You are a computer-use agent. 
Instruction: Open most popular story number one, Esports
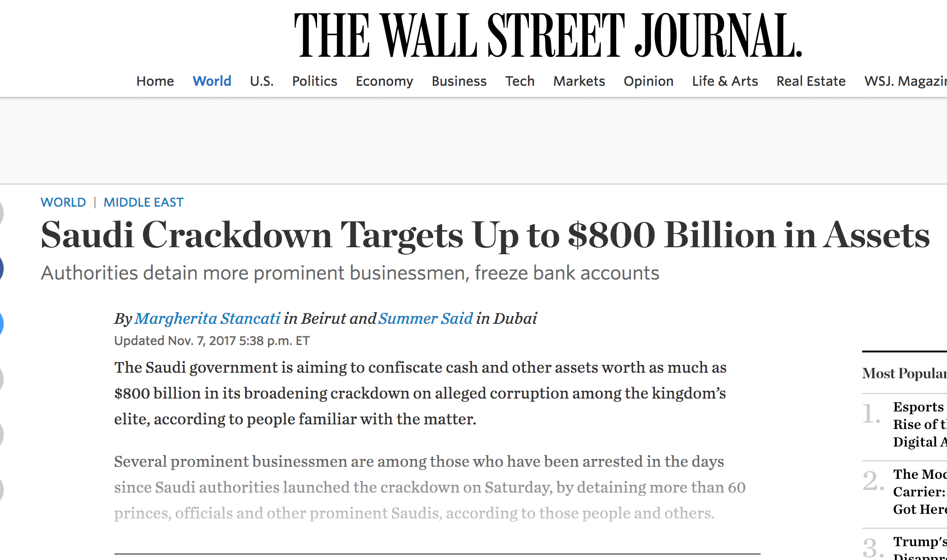click(920, 424)
